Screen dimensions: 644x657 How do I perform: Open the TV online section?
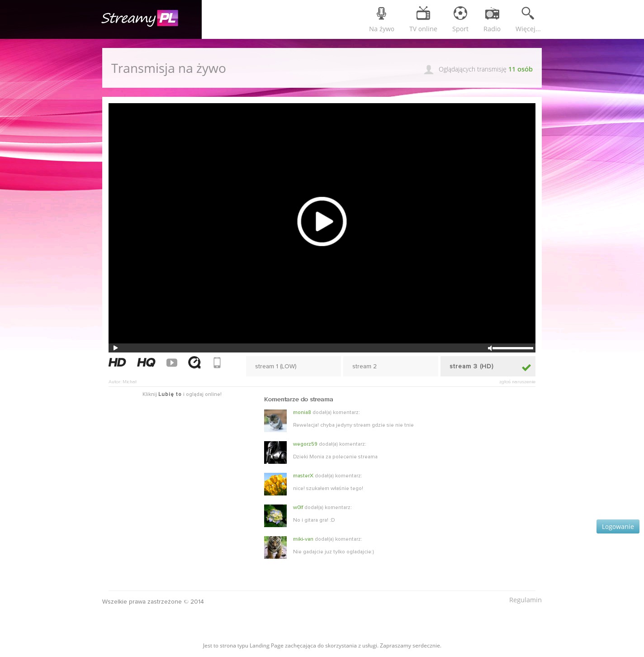[x=423, y=19]
